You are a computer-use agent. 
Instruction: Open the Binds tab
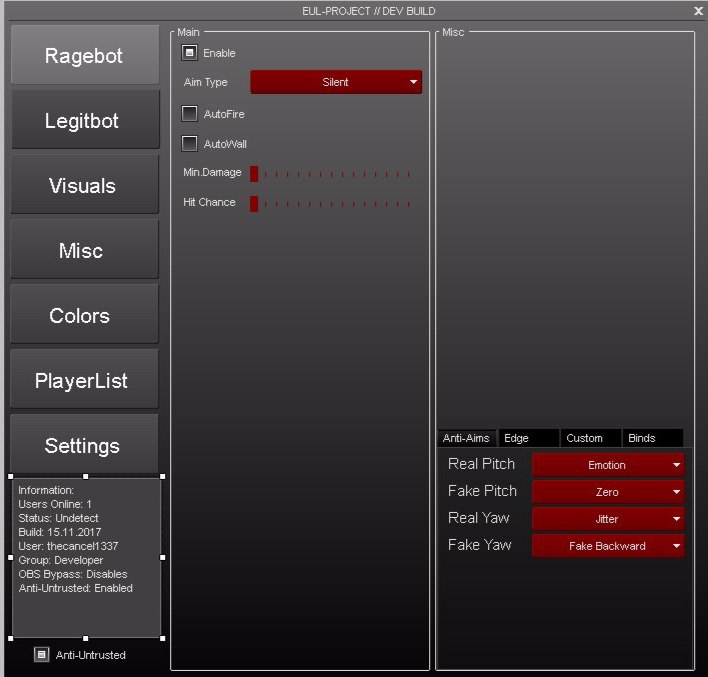[x=653, y=438]
